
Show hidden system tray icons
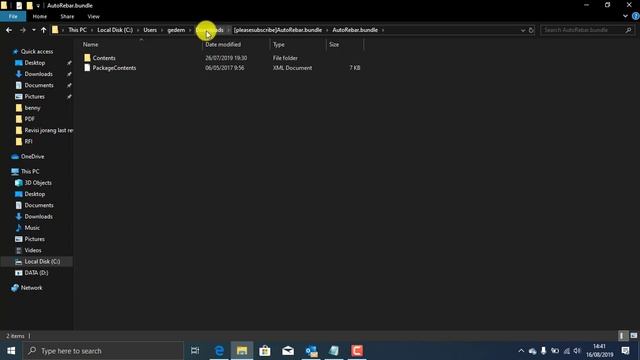pyautogui.click(x=521, y=351)
